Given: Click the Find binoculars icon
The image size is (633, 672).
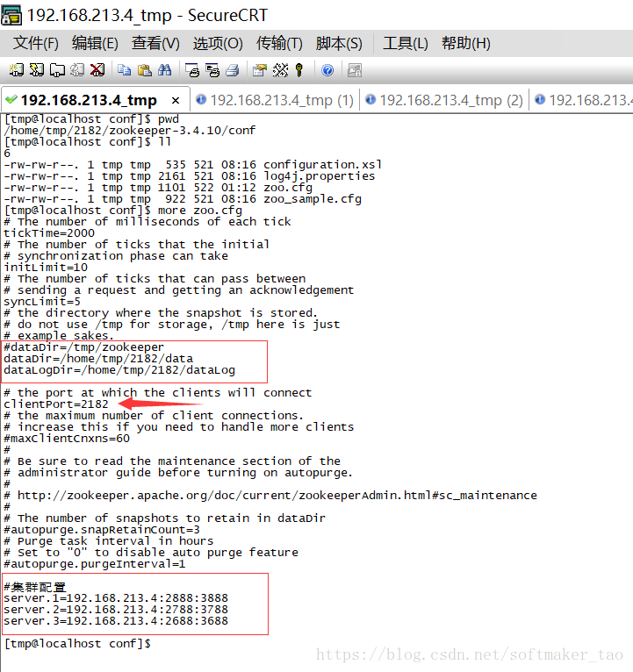Looking at the screenshot, I should click(165, 70).
